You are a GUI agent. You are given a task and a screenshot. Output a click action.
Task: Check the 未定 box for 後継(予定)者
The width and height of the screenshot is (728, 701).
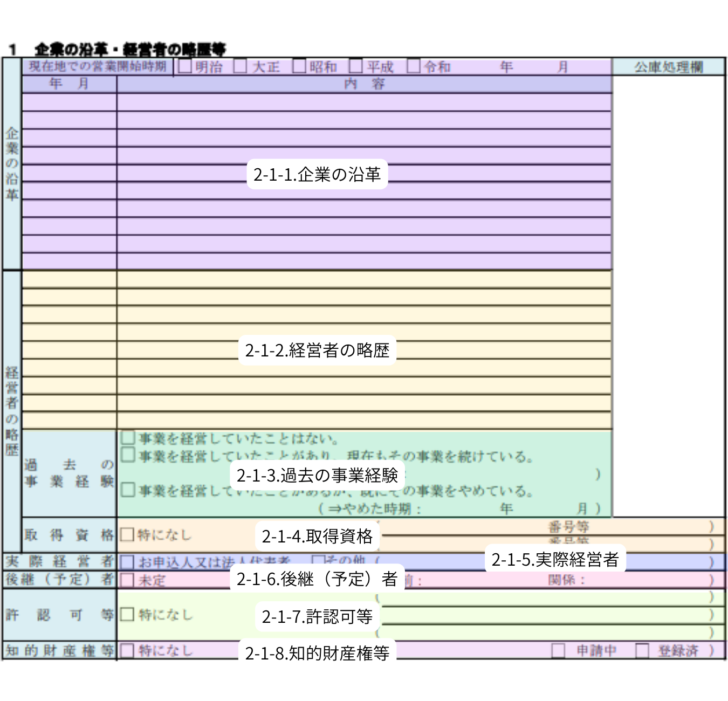point(127,580)
